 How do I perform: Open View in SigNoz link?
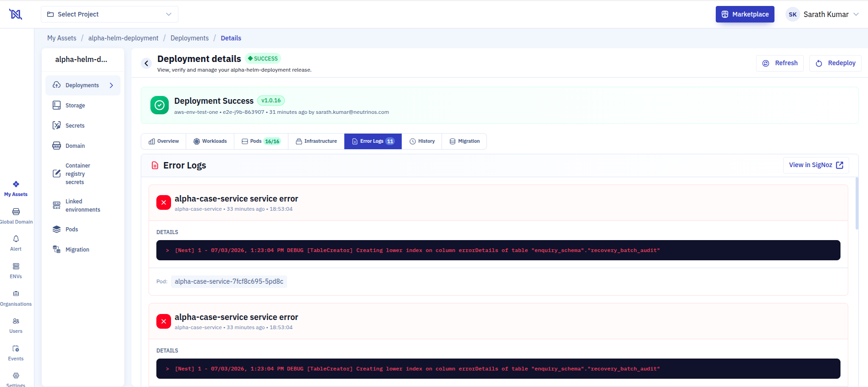(816, 165)
